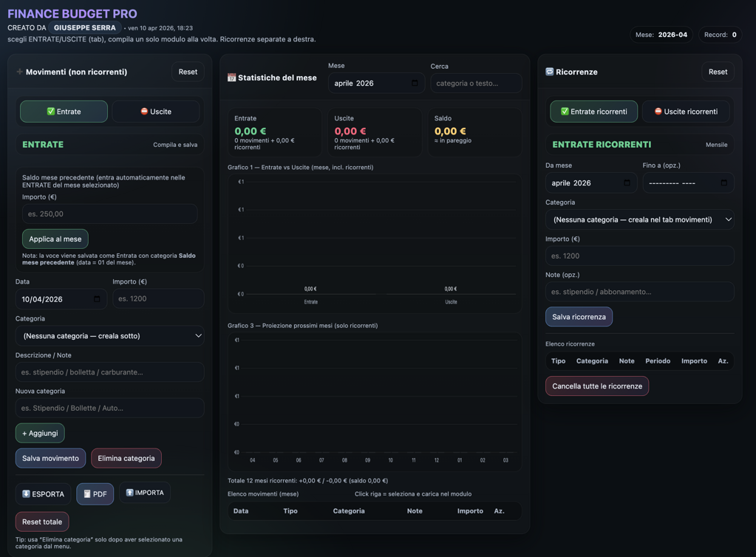Switch to the Entrate tab in Movimenti
The image size is (756, 557).
[64, 112]
